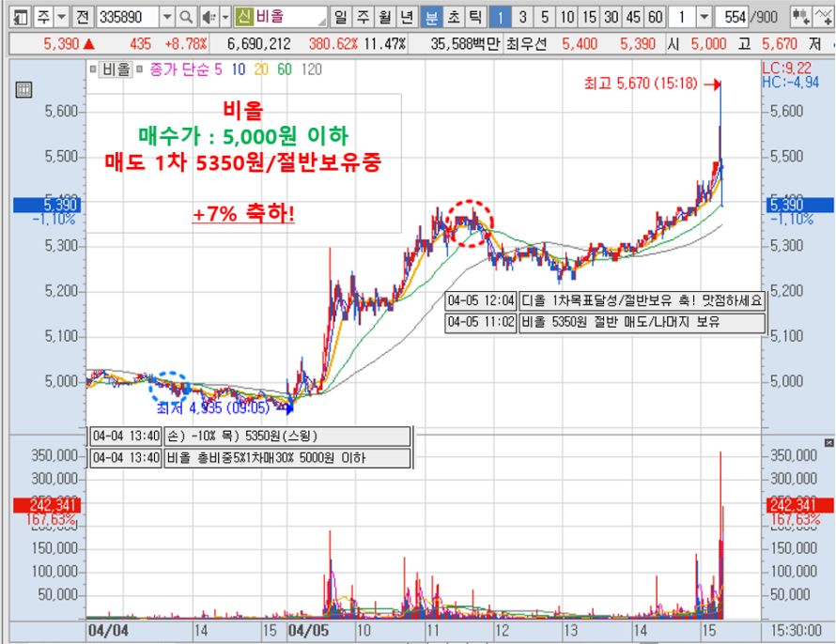Viewport: 836px width, 644px height.
Task: Select the 60-minute interval button
Action: [655, 17]
